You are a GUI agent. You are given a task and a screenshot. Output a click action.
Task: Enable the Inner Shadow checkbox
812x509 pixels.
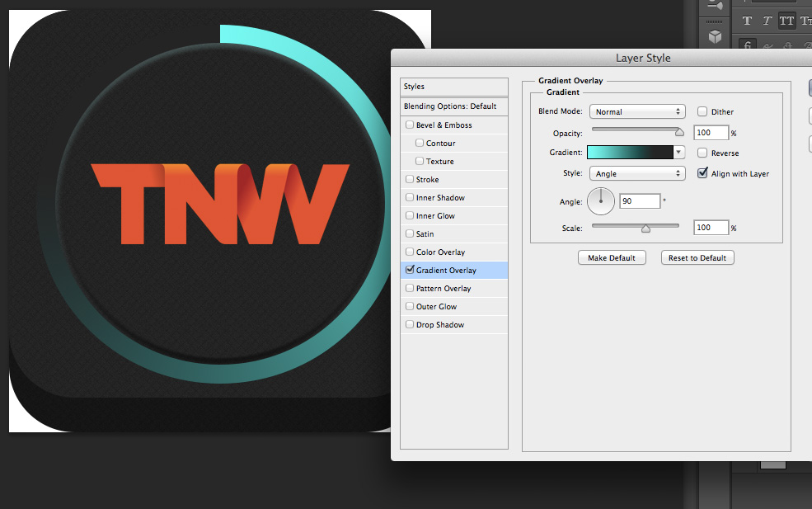pyautogui.click(x=410, y=197)
